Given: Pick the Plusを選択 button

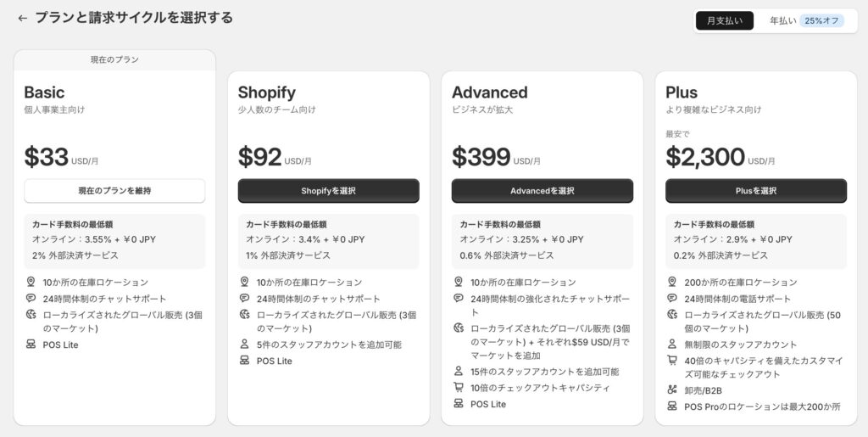Looking at the screenshot, I should [755, 191].
